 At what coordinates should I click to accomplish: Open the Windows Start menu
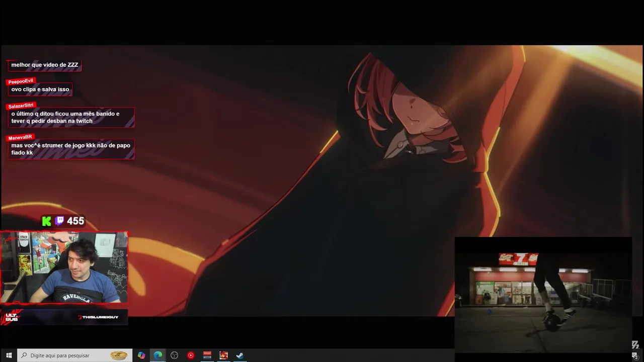(9, 355)
